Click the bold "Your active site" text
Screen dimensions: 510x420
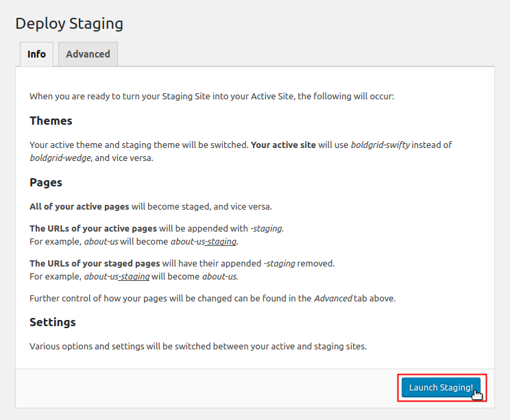pos(283,145)
